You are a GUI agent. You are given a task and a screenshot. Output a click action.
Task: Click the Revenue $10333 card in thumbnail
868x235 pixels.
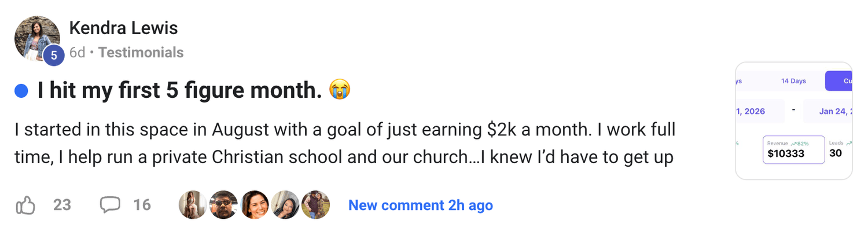coord(793,150)
